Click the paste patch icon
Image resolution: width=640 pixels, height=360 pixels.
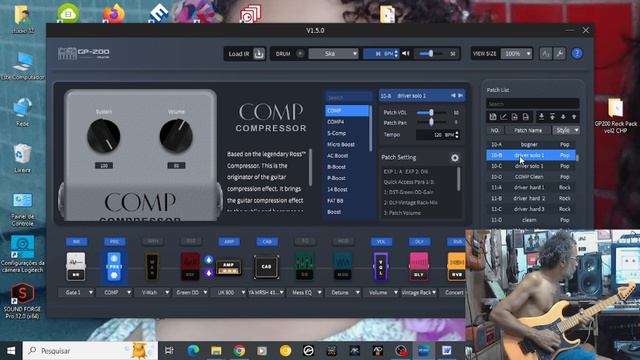526,117
